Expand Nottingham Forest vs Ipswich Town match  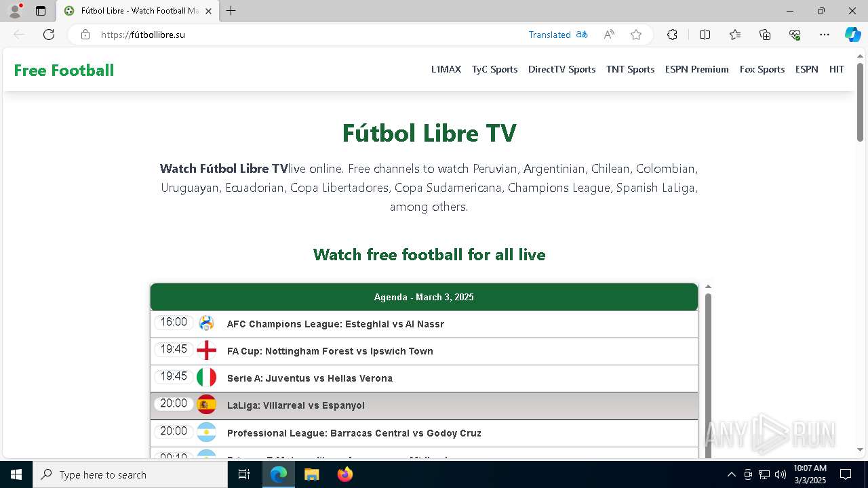[424, 351]
